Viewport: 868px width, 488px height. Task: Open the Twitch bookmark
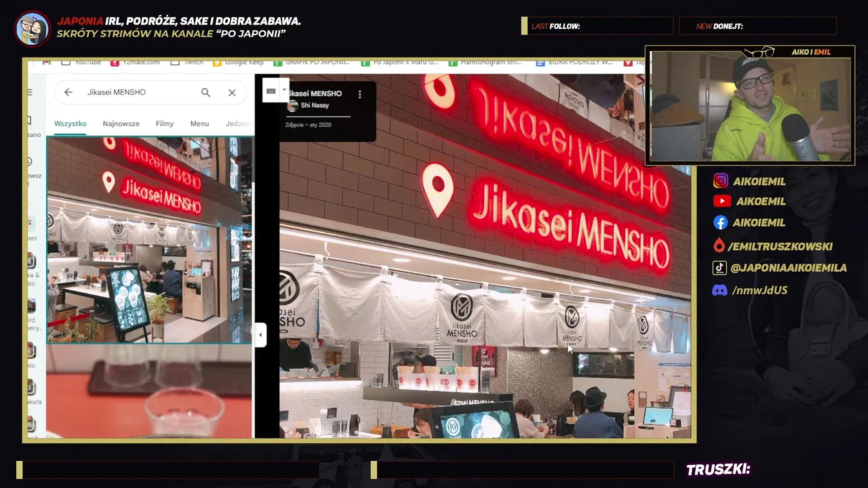click(x=187, y=62)
